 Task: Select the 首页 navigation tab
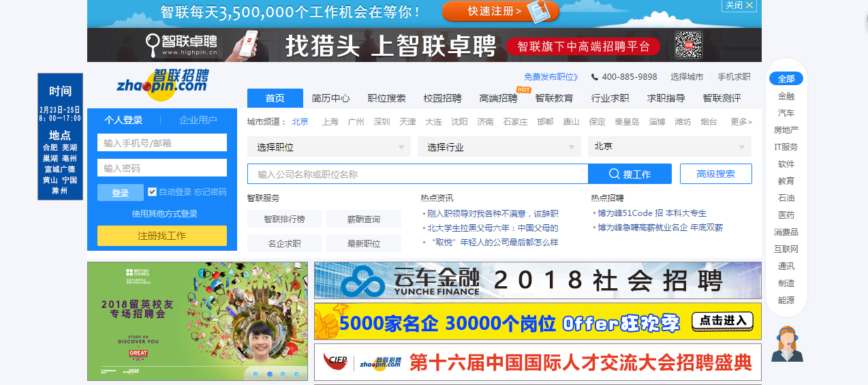[275, 98]
